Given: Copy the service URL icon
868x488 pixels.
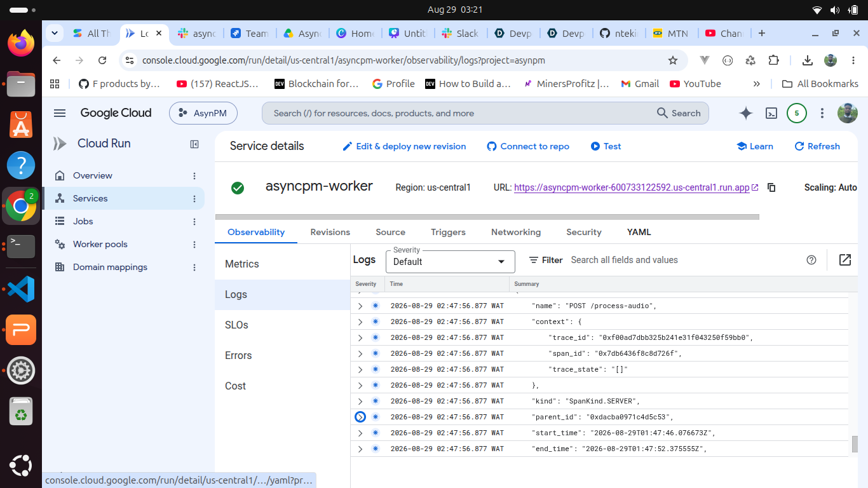Looking at the screenshot, I should (771, 187).
